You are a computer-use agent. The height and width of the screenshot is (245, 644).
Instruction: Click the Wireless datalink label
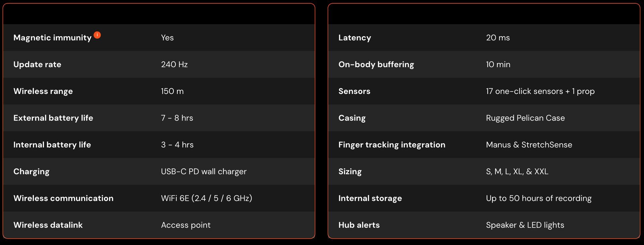pyautogui.click(x=48, y=225)
